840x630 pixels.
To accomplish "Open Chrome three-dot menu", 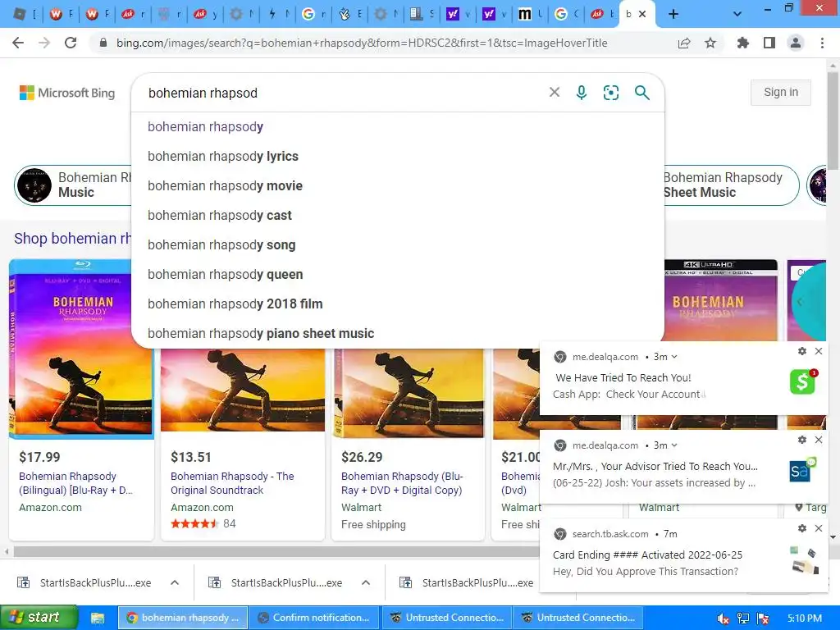I will click(x=822, y=43).
